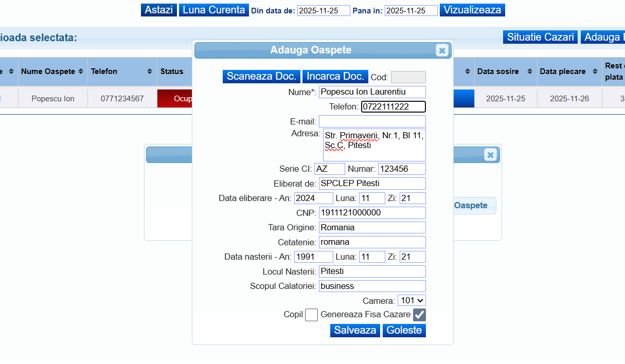Screen dimensions: 625x364
Task: Open Situatie Cazari
Action: pos(540,37)
